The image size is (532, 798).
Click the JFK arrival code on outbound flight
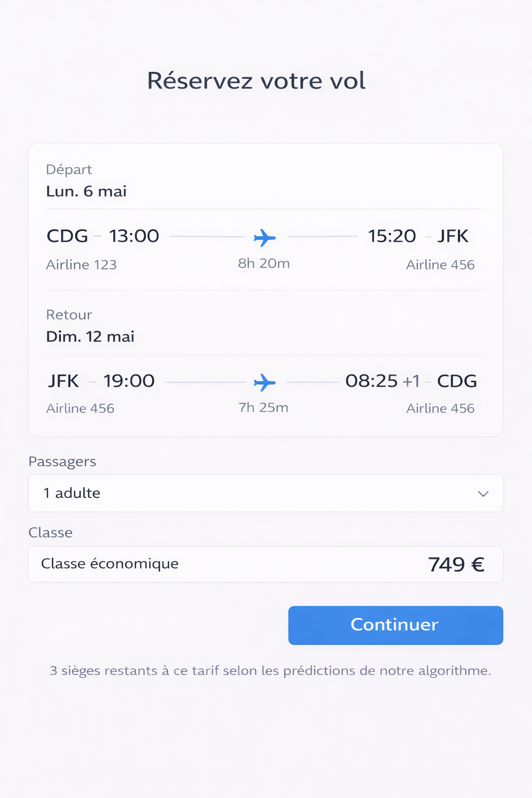click(453, 236)
